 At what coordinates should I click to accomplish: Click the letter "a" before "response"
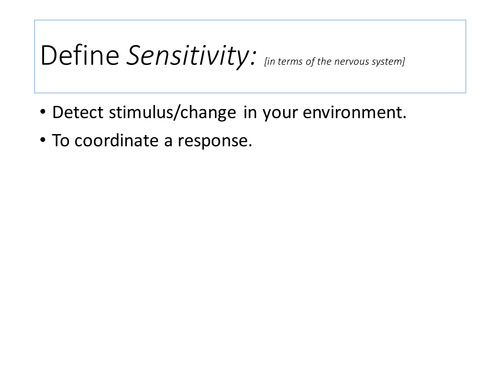(x=168, y=141)
